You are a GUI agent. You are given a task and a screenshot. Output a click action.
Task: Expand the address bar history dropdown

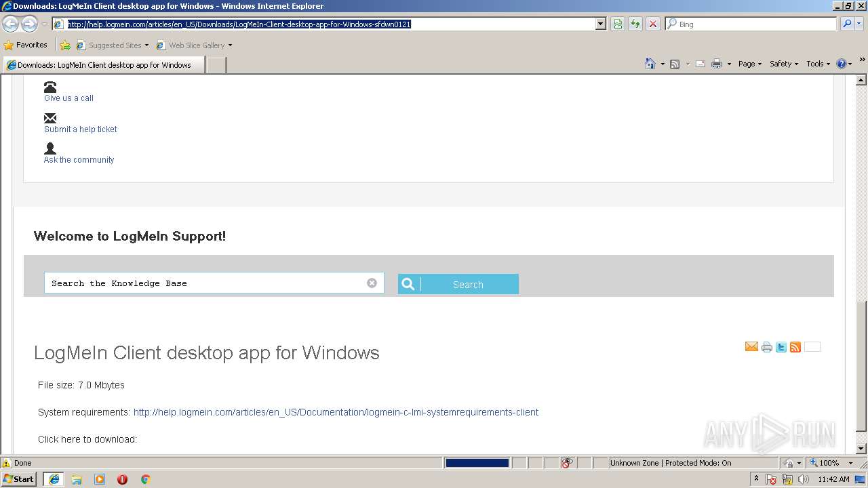[600, 24]
